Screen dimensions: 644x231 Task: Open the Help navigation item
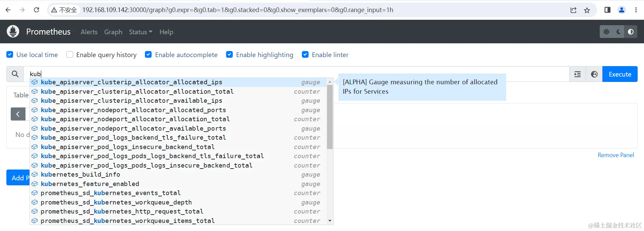tap(166, 32)
